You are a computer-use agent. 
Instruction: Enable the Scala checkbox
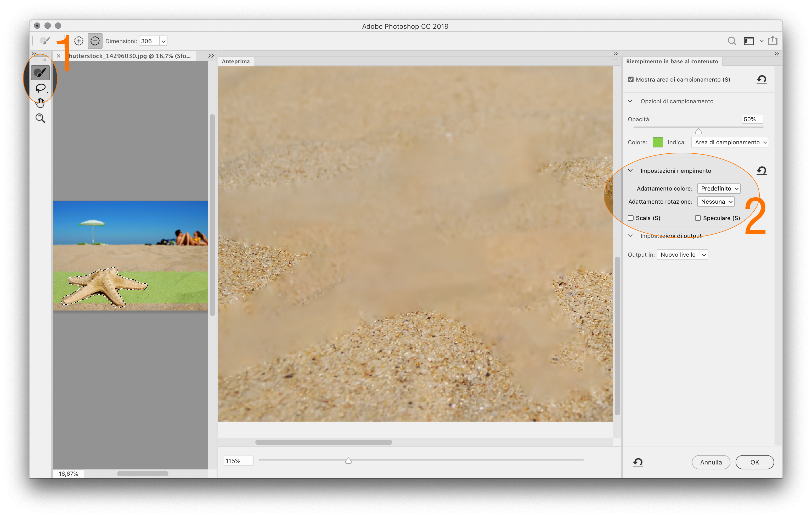(x=630, y=218)
